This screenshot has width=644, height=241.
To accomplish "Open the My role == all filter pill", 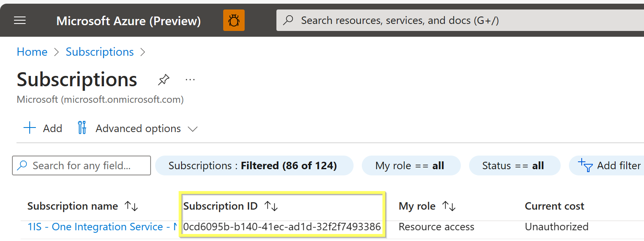I will click(411, 166).
